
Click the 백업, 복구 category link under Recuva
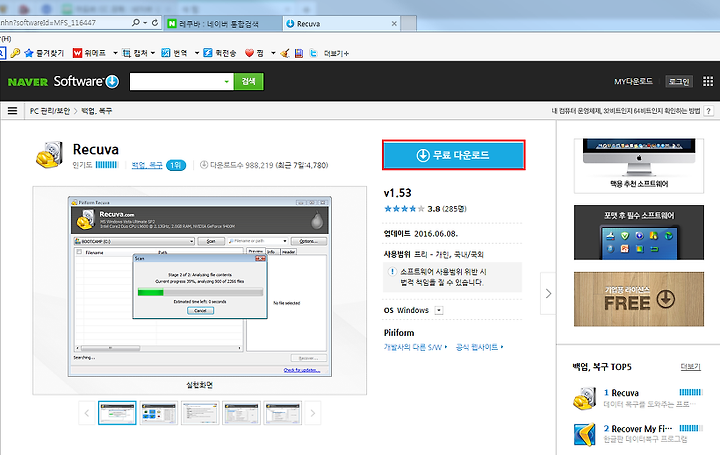[147, 165]
